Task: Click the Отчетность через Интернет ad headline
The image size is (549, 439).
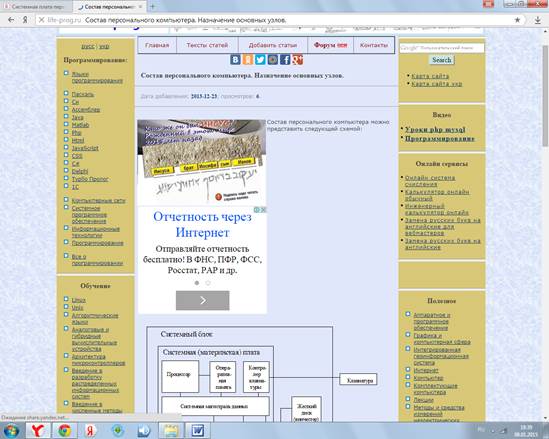Action: [202, 225]
